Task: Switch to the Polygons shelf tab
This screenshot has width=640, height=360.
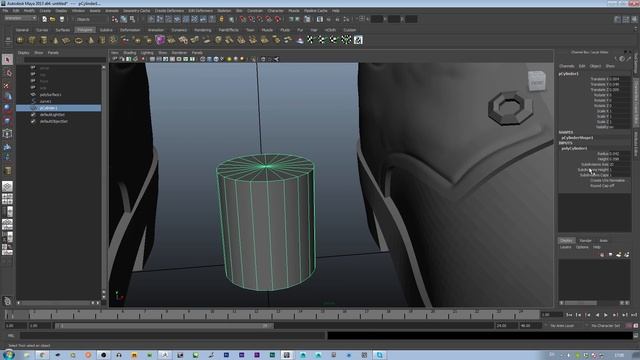Action: (x=84, y=30)
